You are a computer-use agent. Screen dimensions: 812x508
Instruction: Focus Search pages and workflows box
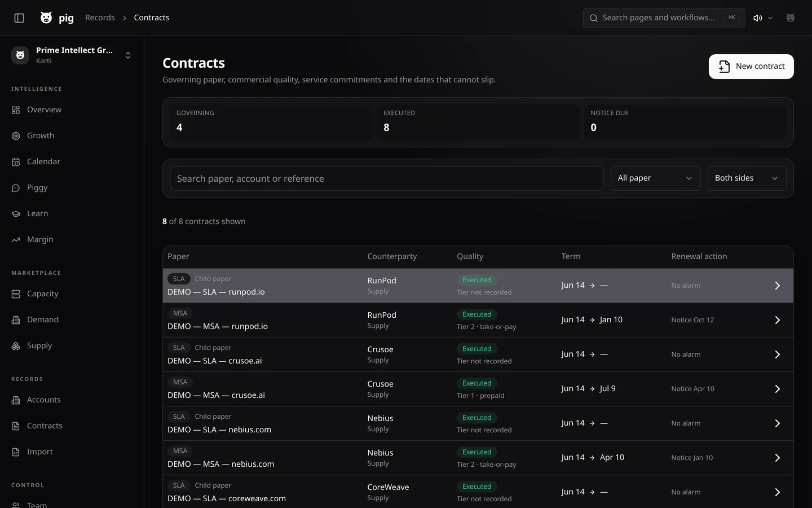tap(664, 18)
